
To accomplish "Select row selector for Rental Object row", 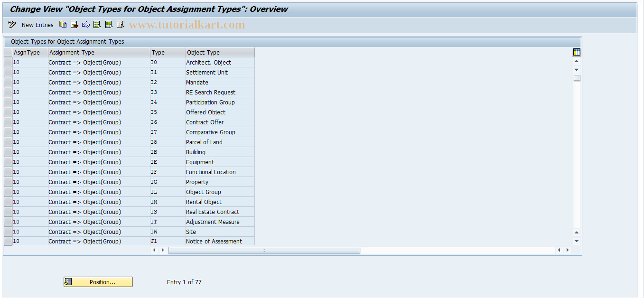I will [8, 202].
